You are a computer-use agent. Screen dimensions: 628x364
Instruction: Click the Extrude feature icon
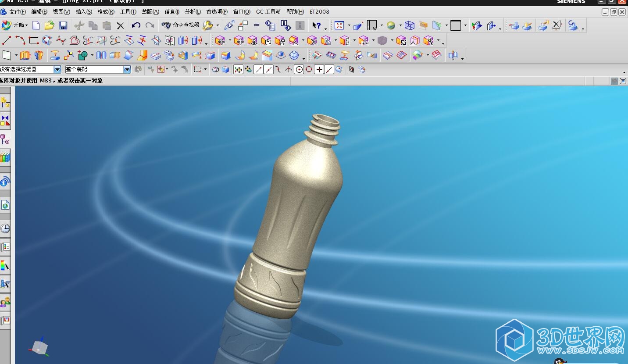pos(25,55)
